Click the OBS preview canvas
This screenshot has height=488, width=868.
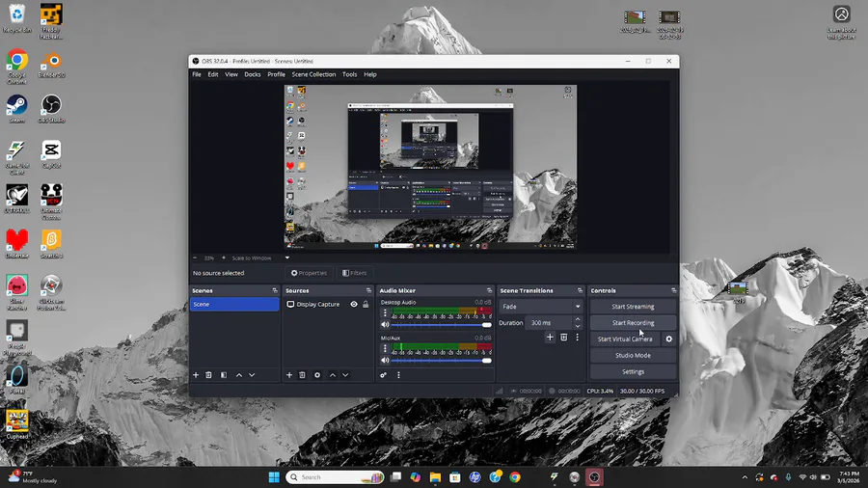point(430,167)
